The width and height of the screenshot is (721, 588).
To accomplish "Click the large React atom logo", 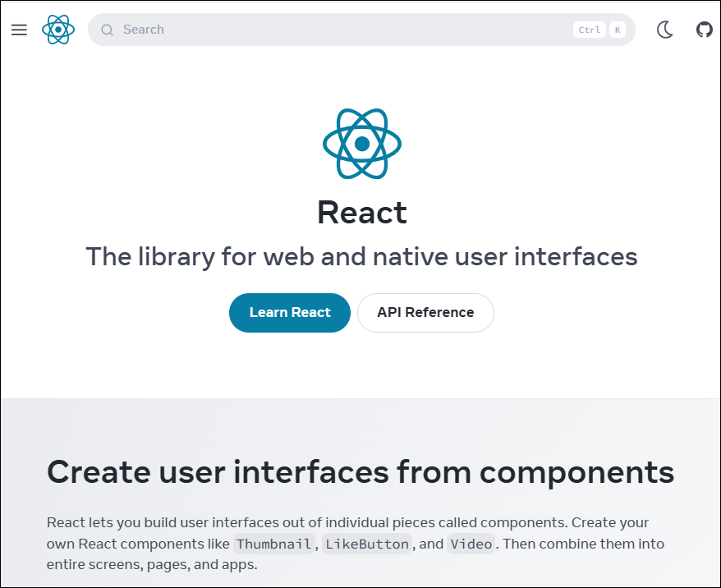I will pos(362,144).
